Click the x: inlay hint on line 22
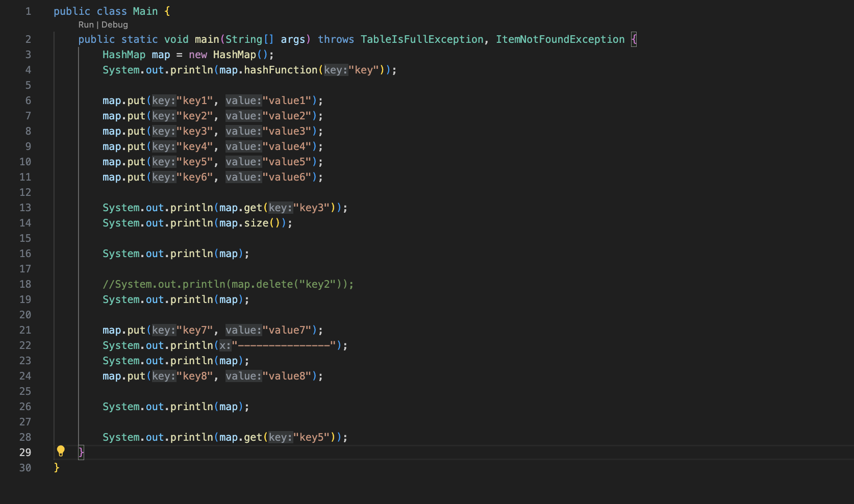Screen dimensions: 854x504 pyautogui.click(x=224, y=345)
